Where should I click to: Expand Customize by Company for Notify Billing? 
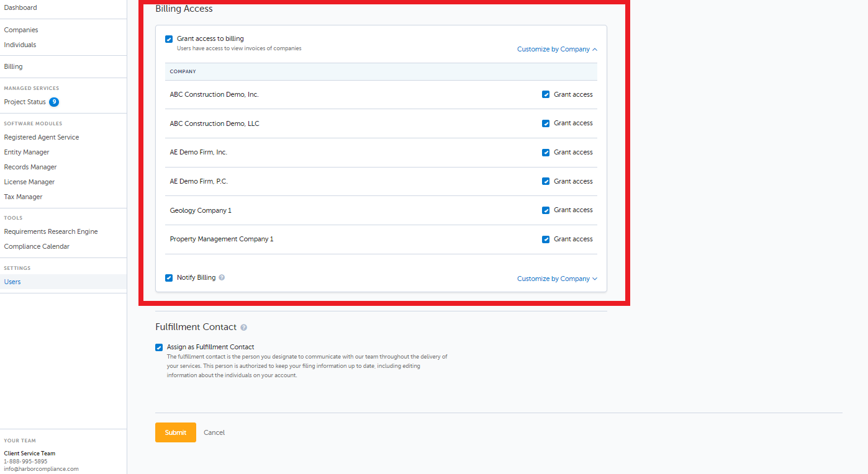click(x=557, y=279)
